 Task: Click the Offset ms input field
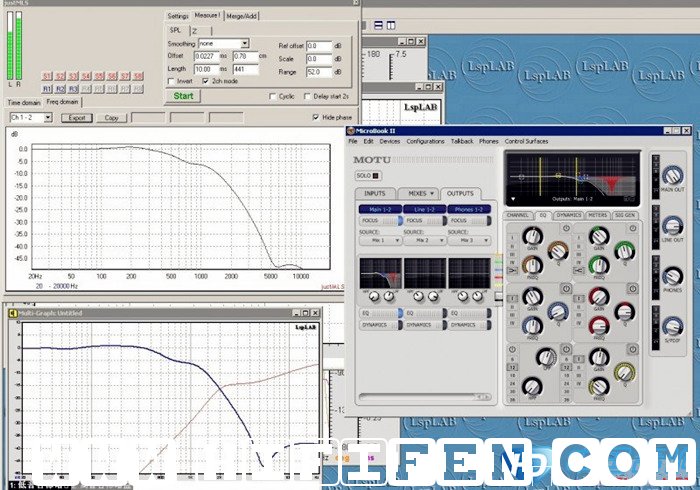[206, 56]
